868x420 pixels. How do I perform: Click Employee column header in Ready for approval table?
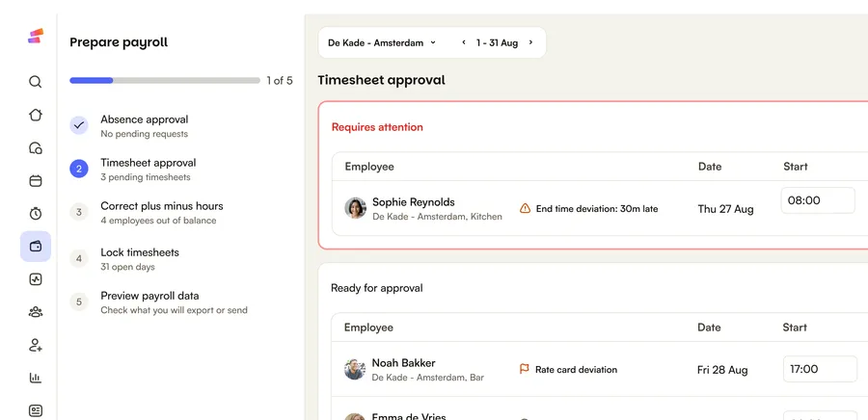pos(368,328)
